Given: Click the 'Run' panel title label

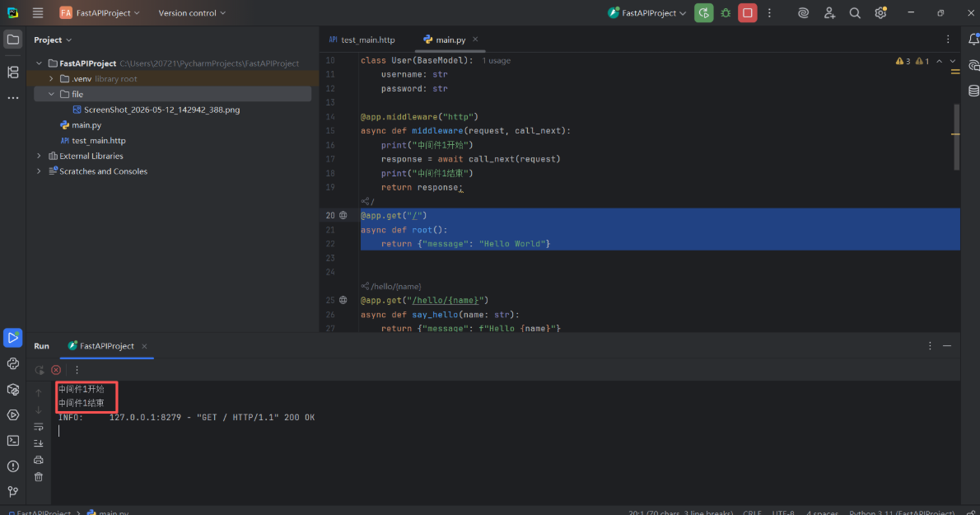Looking at the screenshot, I should coord(41,345).
